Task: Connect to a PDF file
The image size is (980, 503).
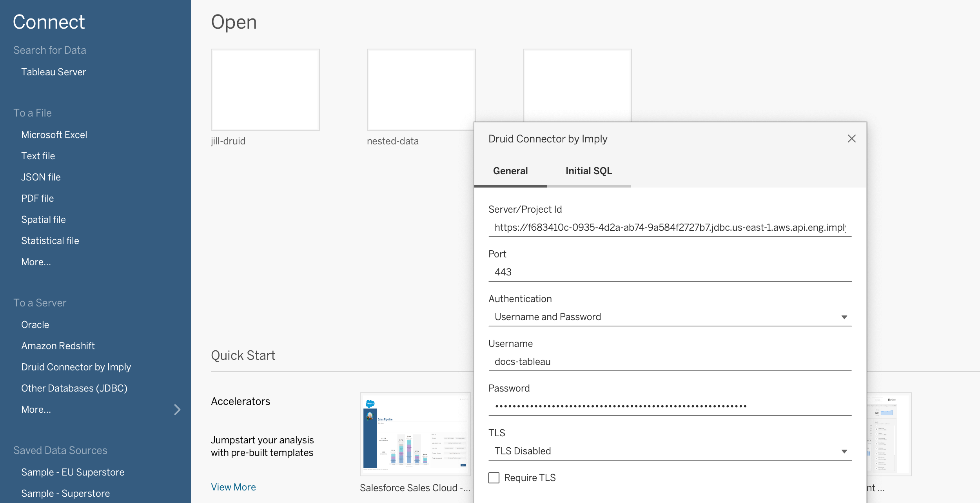Action: [x=37, y=198]
